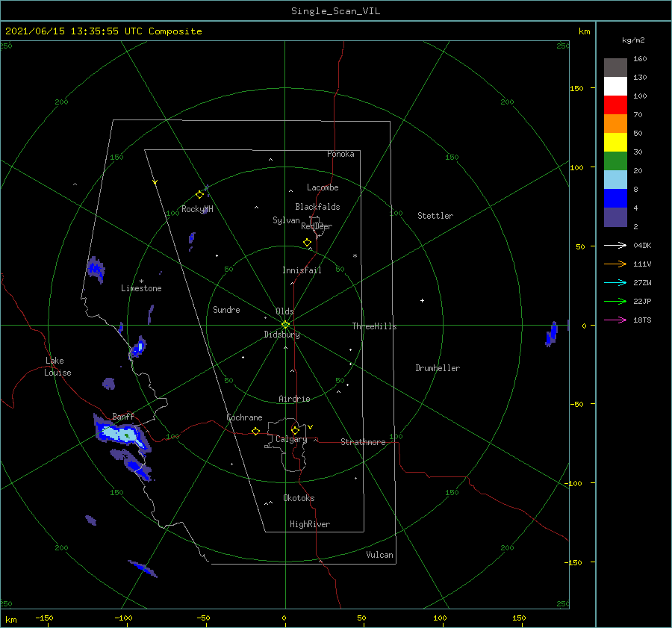
Task: Click the purple 4 kg/m2 legend swatch
Action: pos(615,217)
